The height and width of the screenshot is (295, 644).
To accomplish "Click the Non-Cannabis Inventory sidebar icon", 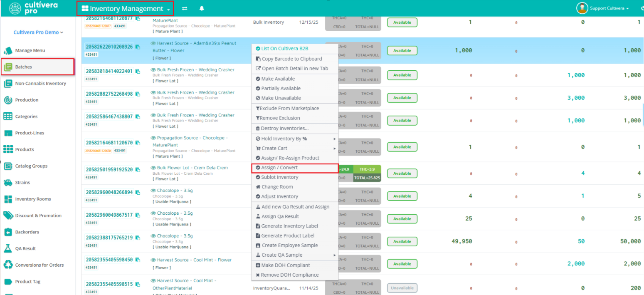I will [x=8, y=83].
